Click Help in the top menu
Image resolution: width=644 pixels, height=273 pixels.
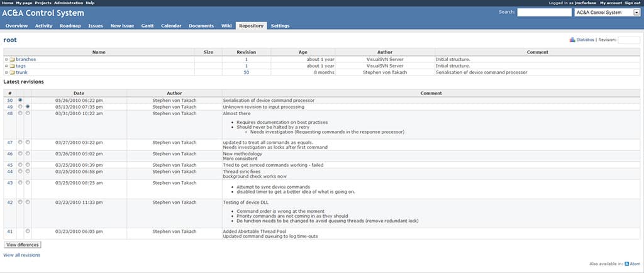point(90,3)
